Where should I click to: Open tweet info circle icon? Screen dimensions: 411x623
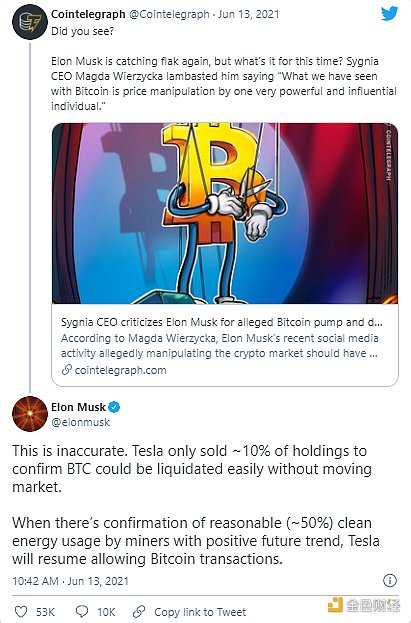[390, 580]
